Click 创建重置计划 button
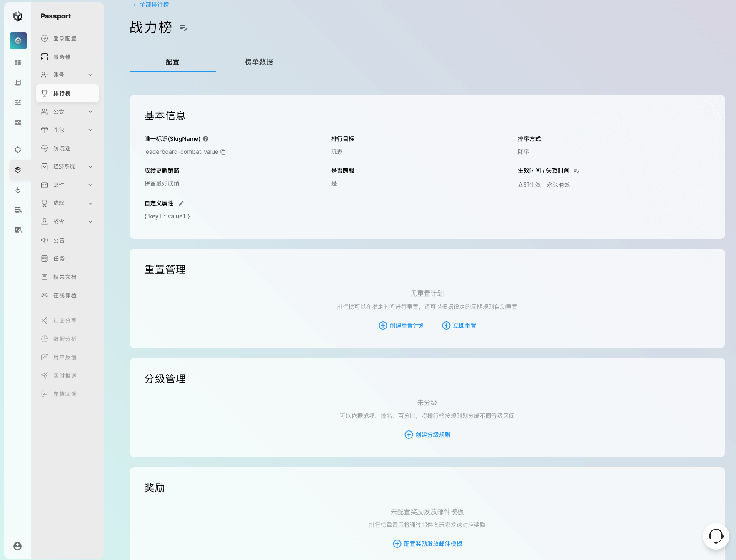The image size is (736, 560). click(402, 325)
